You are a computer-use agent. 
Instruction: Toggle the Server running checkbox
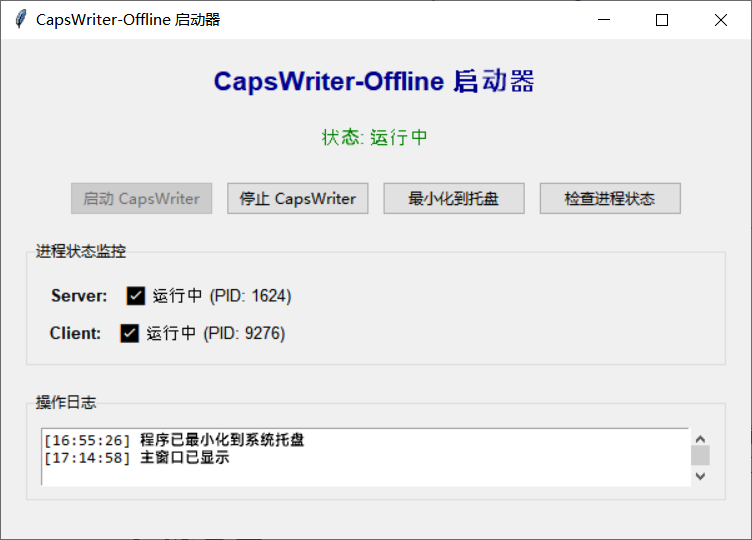[136, 296]
